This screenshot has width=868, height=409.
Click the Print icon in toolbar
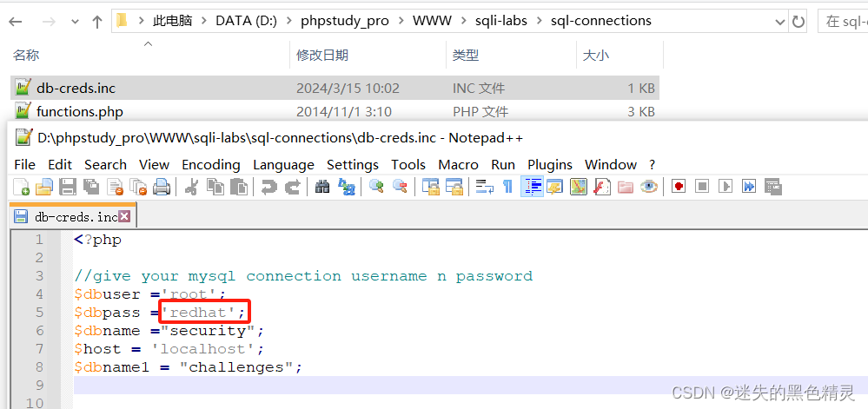point(162,186)
